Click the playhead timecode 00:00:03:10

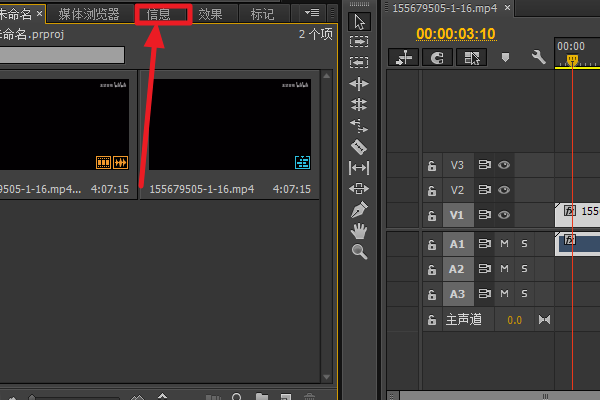pyautogui.click(x=456, y=34)
